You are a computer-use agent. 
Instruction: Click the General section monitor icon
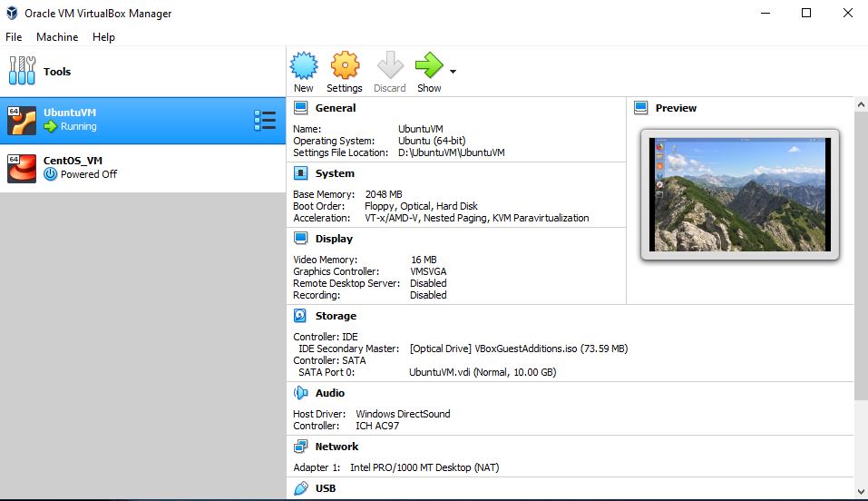300,107
